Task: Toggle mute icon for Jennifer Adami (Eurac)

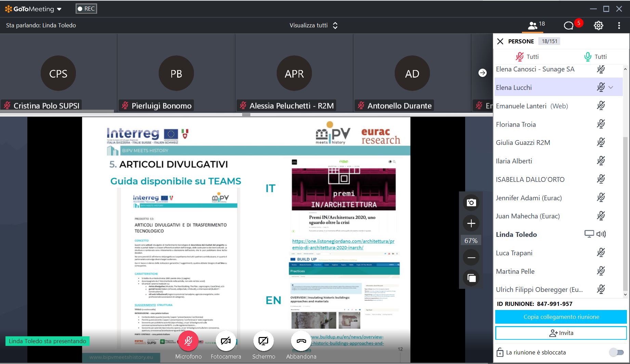Action: (601, 198)
